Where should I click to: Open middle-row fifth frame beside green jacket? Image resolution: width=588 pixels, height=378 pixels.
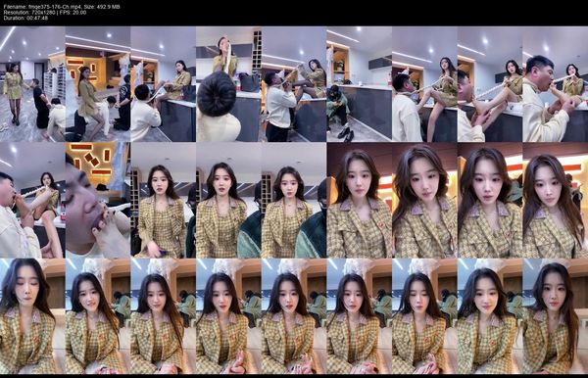click(294, 200)
